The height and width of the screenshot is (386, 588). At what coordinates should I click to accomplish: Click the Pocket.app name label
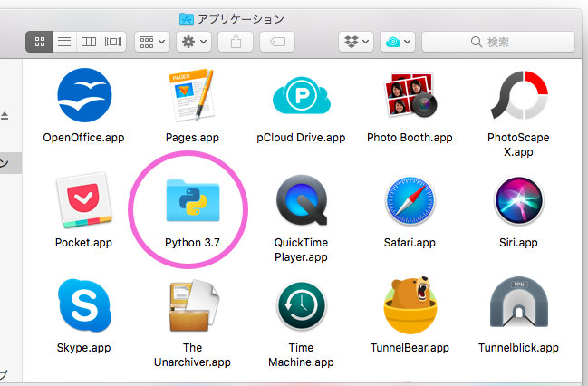83,243
